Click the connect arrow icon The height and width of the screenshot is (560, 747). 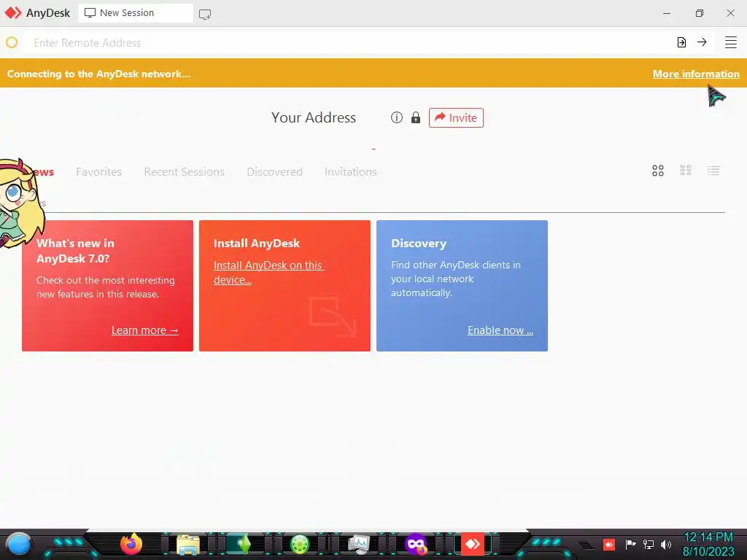[702, 42]
